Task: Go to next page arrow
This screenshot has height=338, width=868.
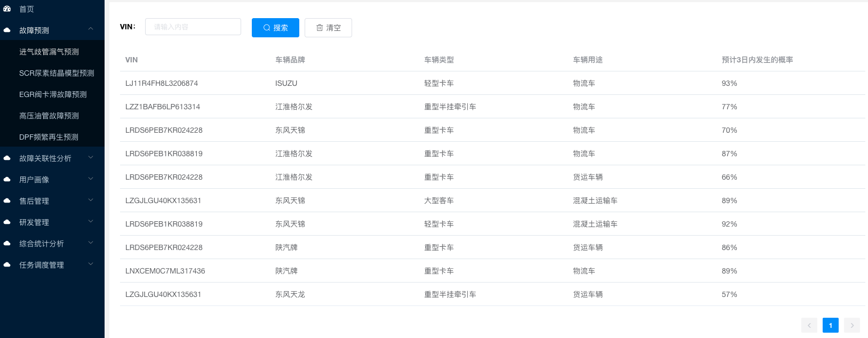Action: pyautogui.click(x=852, y=325)
